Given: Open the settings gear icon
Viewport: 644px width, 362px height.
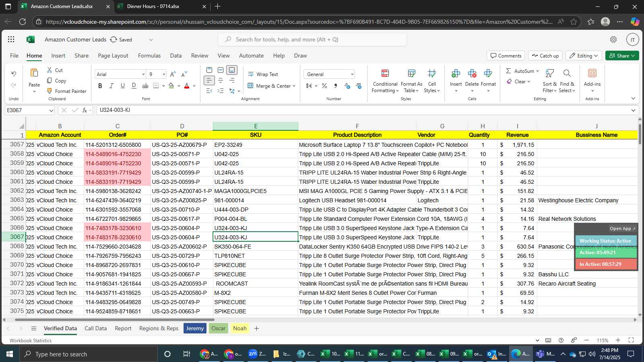Looking at the screenshot, I should [613, 39].
